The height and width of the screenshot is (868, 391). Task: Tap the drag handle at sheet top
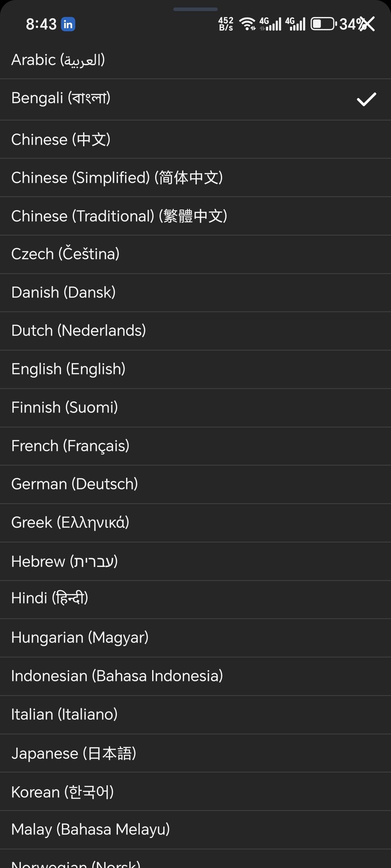click(195, 9)
